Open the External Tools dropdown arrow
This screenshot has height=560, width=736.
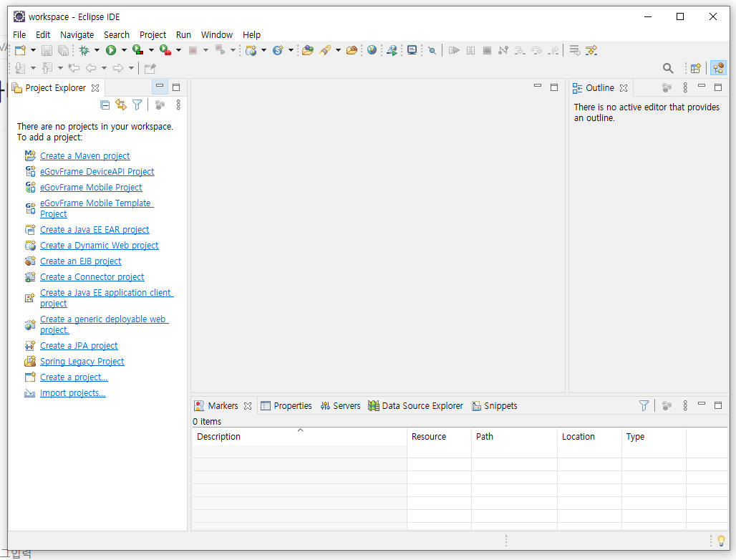[178, 50]
